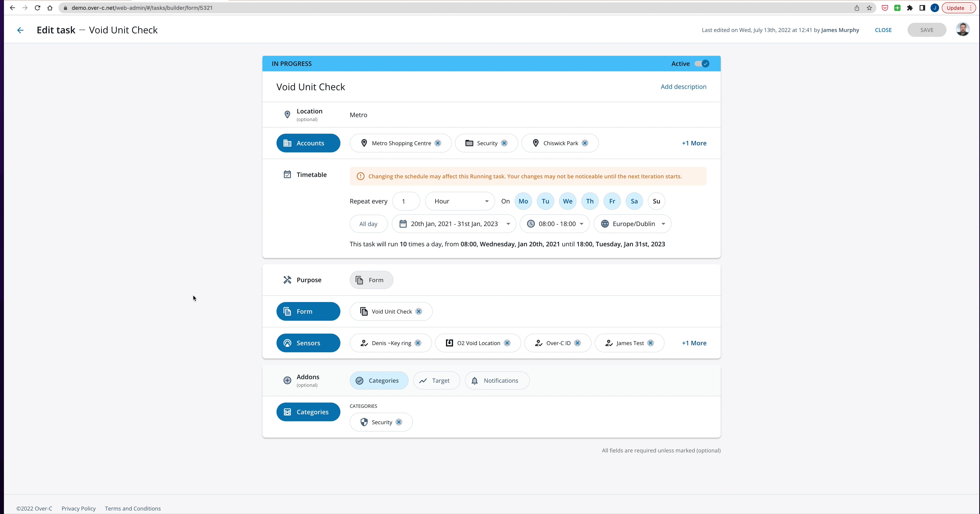The image size is (980, 514).
Task: Toggle Tuesday in repeat days
Action: (545, 201)
